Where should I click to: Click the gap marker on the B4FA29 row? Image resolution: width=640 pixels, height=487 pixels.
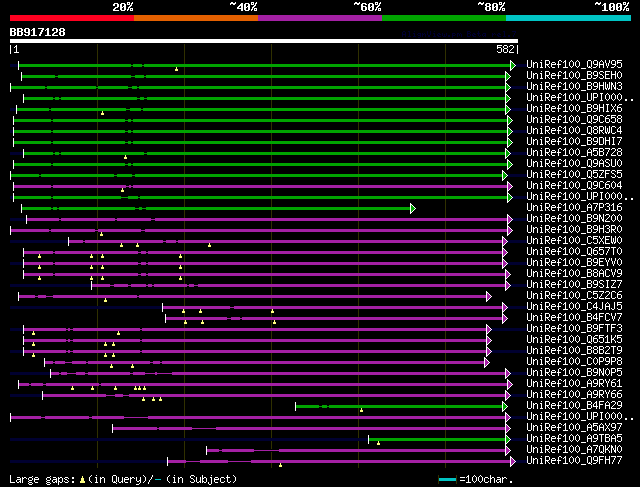coord(361,410)
